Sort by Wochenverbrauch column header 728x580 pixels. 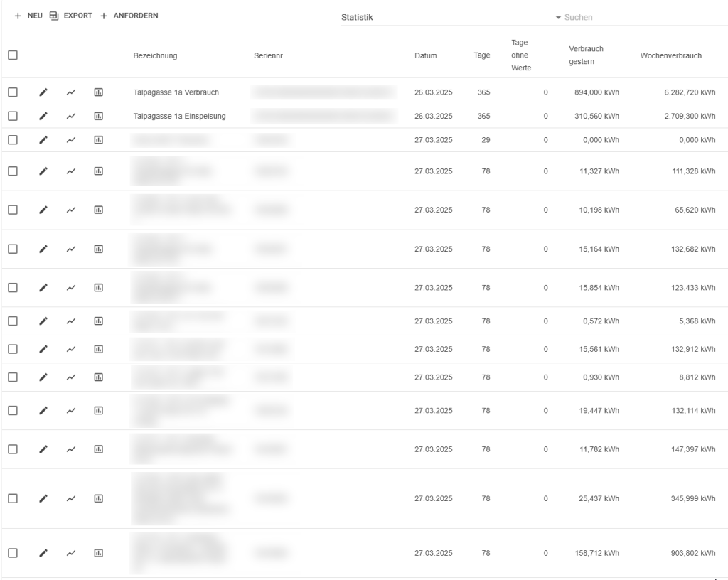pyautogui.click(x=670, y=55)
